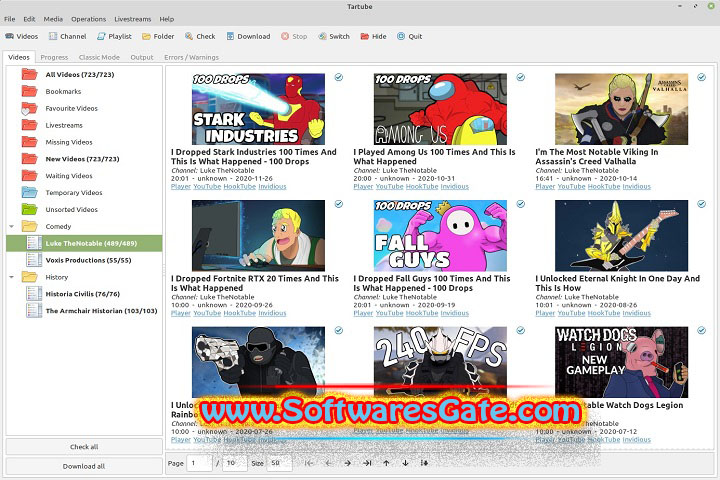
Task: Click the Stop toolbar button
Action: coord(294,36)
